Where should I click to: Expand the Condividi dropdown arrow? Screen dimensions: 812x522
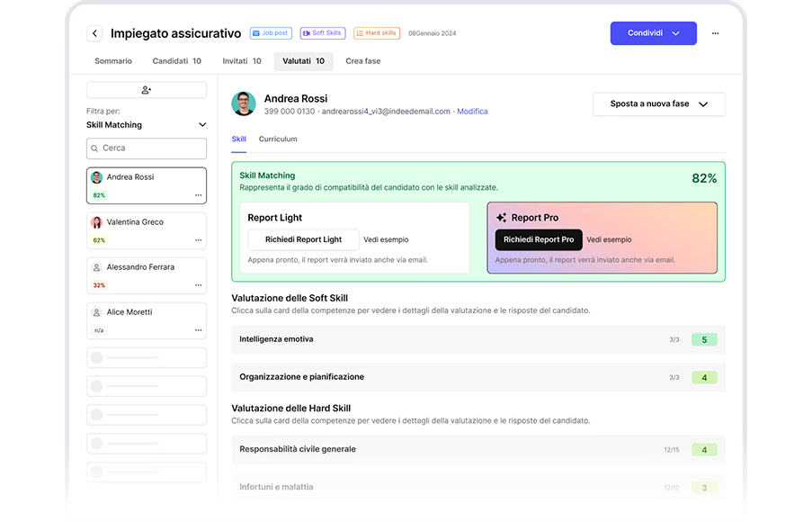point(676,33)
